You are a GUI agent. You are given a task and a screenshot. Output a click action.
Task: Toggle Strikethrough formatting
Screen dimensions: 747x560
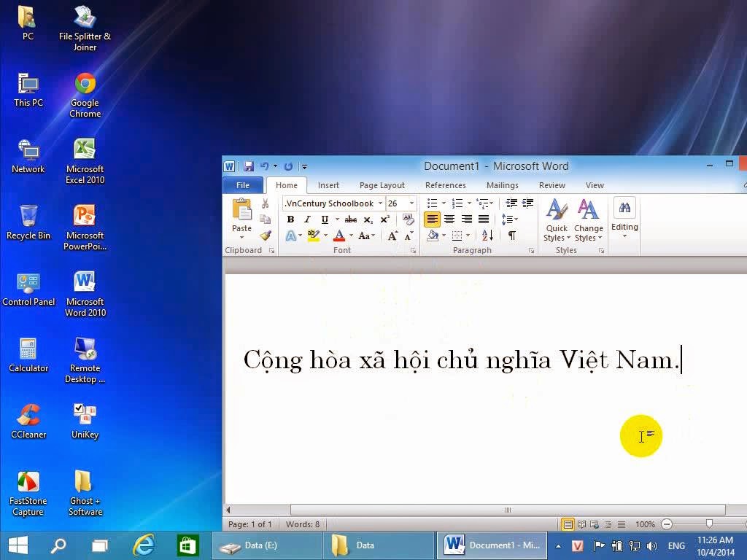tap(351, 219)
